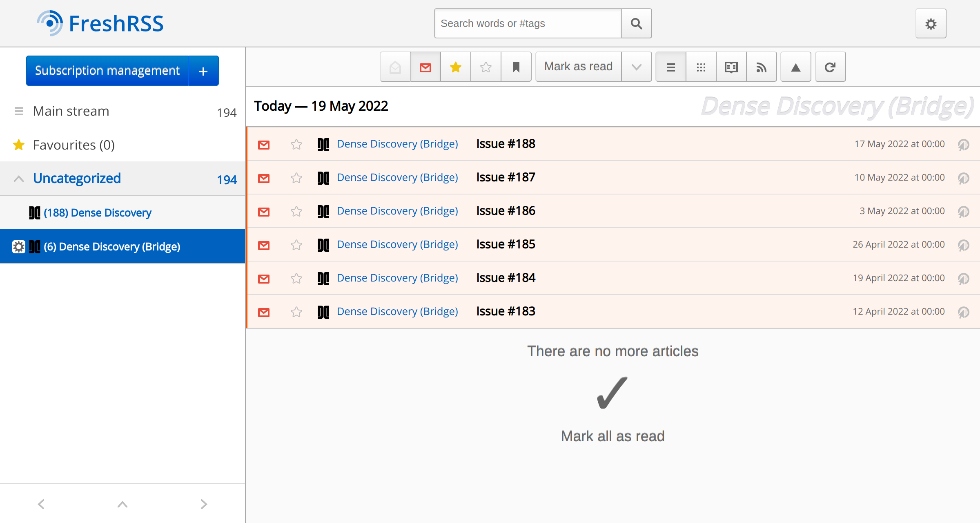The width and height of the screenshot is (980, 523).
Task: Toggle the show favourites filter
Action: tap(456, 67)
